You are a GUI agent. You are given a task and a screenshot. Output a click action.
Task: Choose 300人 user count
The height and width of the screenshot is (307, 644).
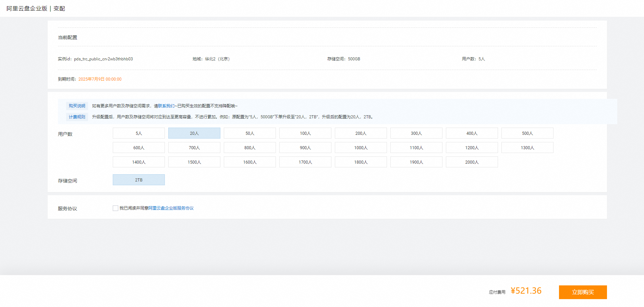(x=416, y=133)
